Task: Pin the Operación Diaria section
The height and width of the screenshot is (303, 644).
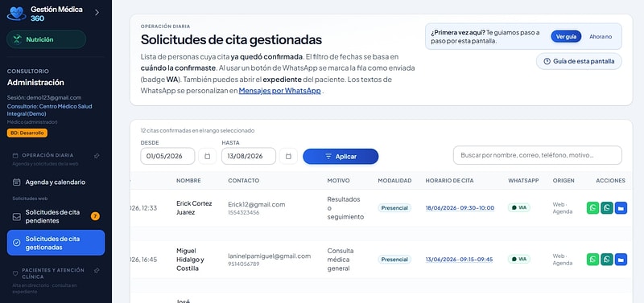Action: [97, 156]
